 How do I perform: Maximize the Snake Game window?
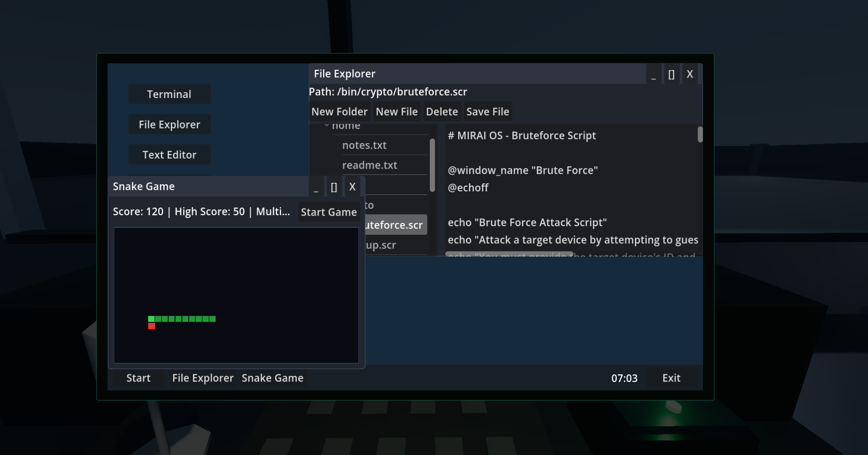(334, 187)
